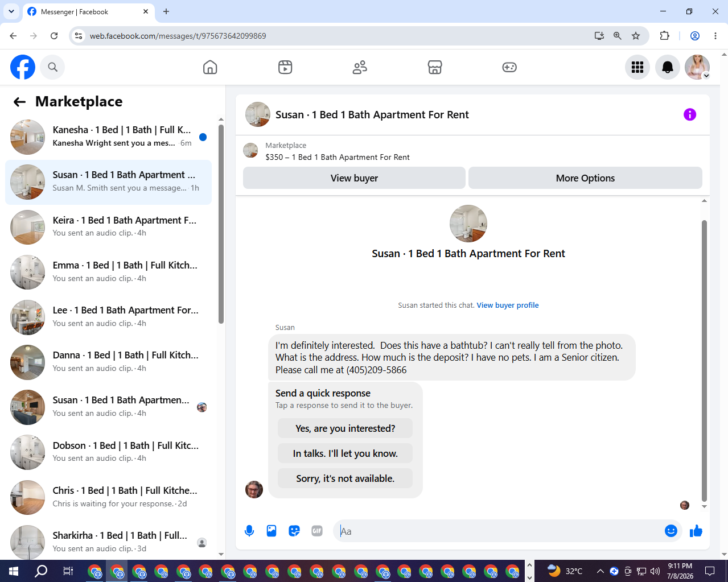This screenshot has width=728, height=582.
Task: Click large listing photo in chat center
Action: (x=468, y=224)
